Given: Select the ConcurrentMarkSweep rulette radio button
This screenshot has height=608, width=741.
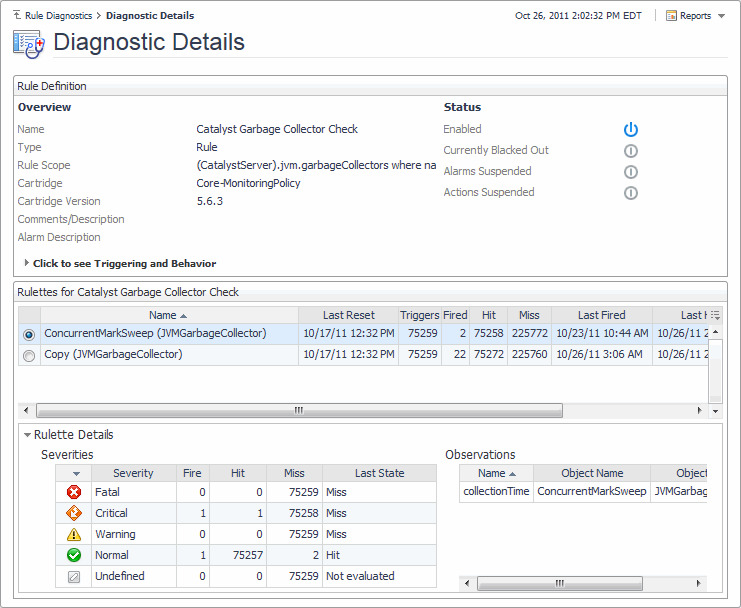Looking at the screenshot, I should tap(29, 334).
